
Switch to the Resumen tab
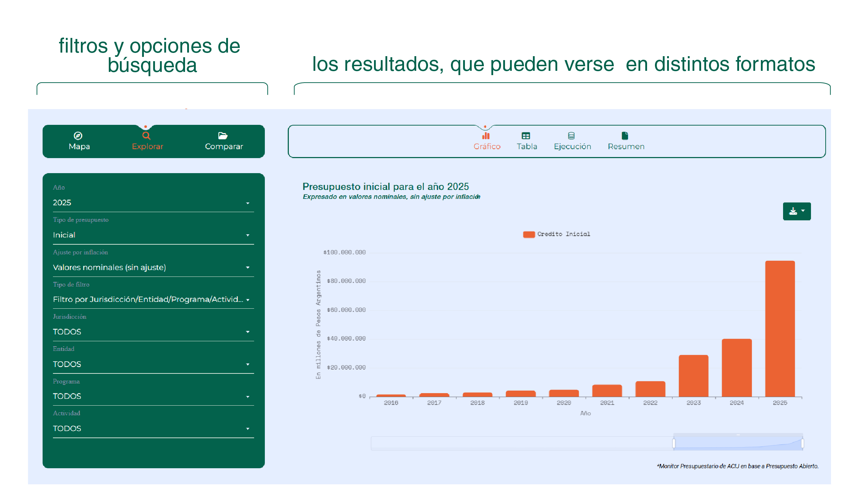click(626, 141)
